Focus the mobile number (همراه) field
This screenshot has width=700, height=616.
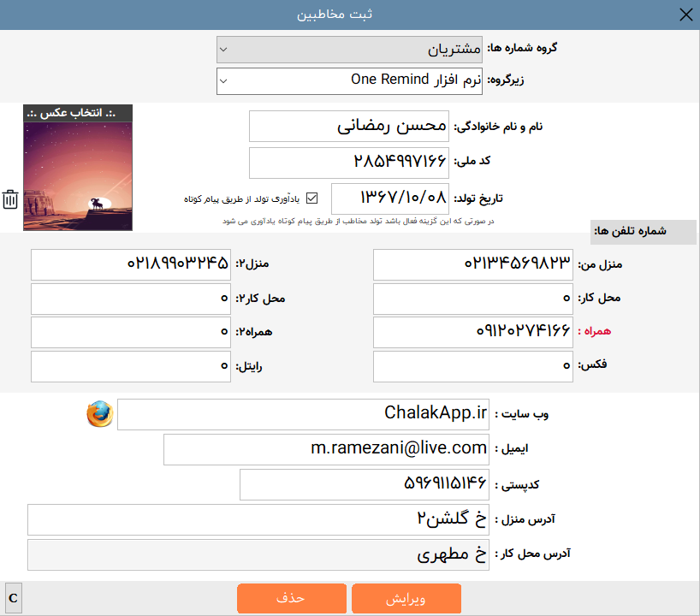[473, 331]
